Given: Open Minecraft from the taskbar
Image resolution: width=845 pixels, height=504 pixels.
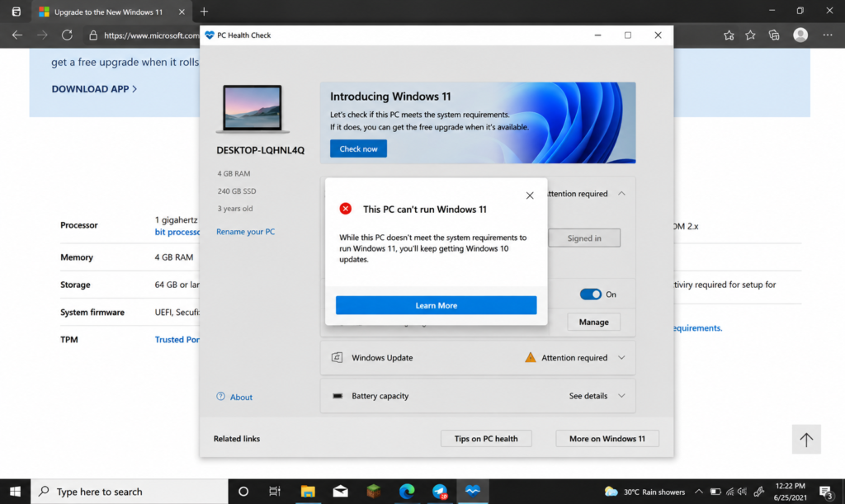Looking at the screenshot, I should [x=374, y=492].
